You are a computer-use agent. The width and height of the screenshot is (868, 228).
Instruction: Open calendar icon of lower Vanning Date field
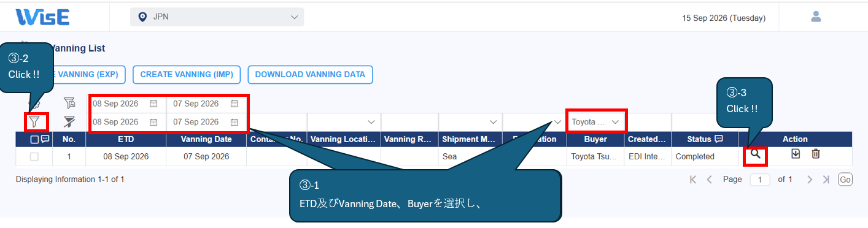tap(234, 122)
